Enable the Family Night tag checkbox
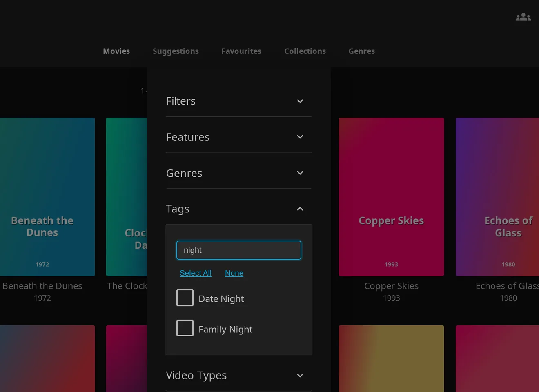This screenshot has height=392, width=539. click(x=185, y=328)
